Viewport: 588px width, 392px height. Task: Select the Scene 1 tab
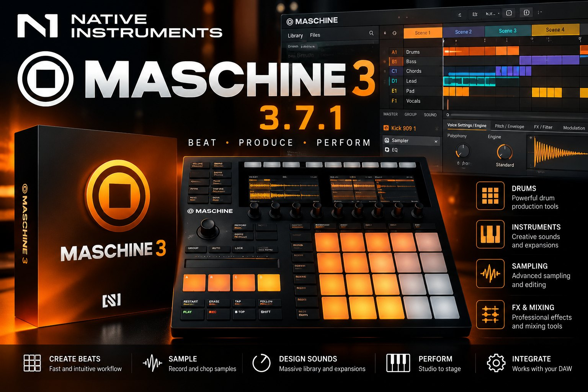coord(423,33)
